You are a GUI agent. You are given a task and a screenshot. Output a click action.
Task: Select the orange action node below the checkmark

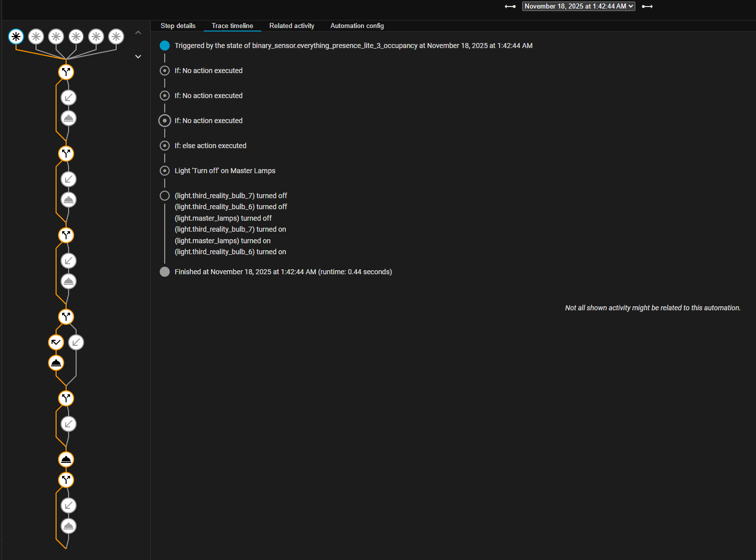(x=56, y=363)
